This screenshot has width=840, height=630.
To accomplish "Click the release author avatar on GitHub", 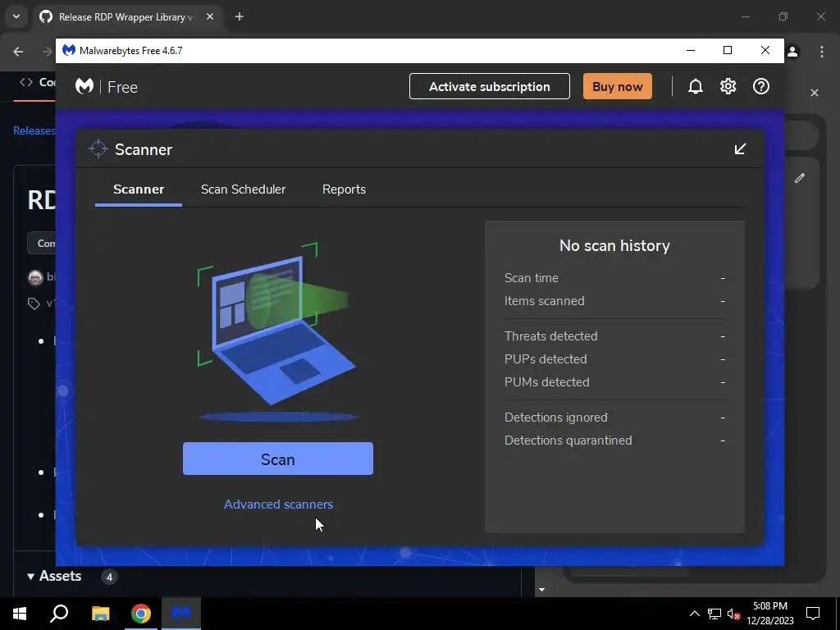I will pyautogui.click(x=35, y=277).
